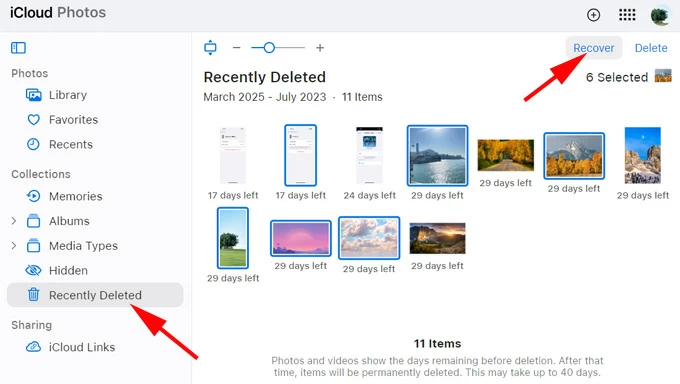Expand the Media Types chevron
The image size is (680, 384).
click(14, 246)
